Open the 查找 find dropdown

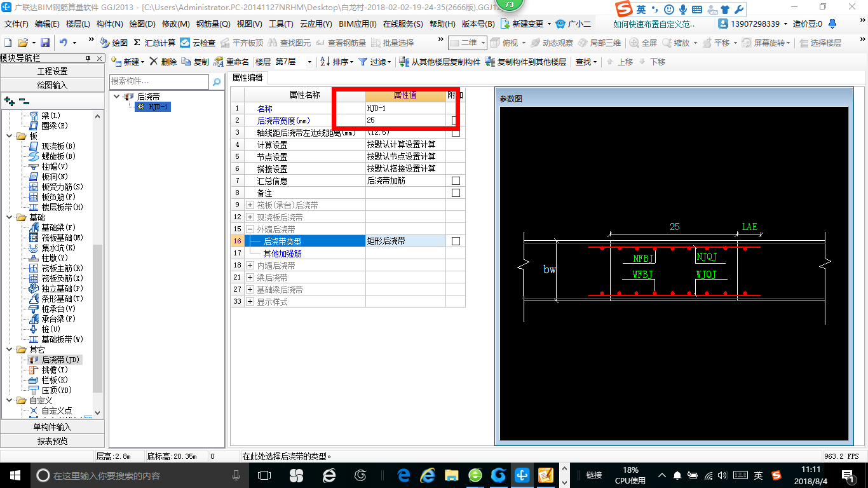(587, 62)
